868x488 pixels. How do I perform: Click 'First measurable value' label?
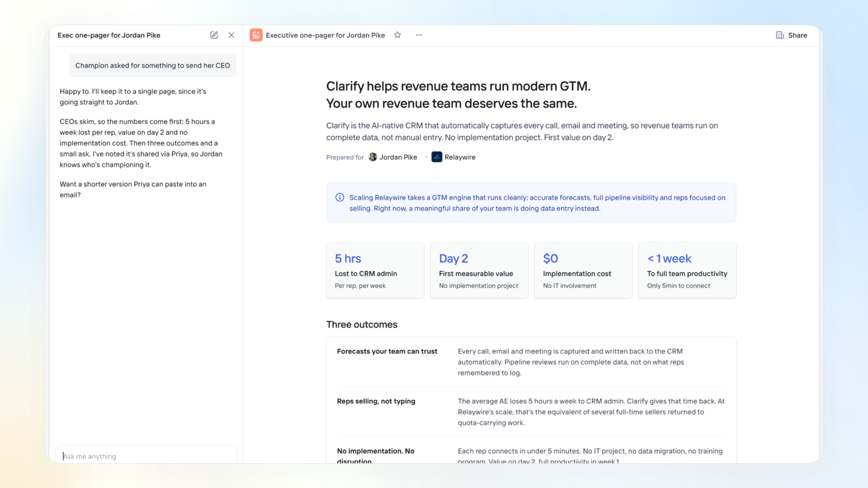pos(476,274)
